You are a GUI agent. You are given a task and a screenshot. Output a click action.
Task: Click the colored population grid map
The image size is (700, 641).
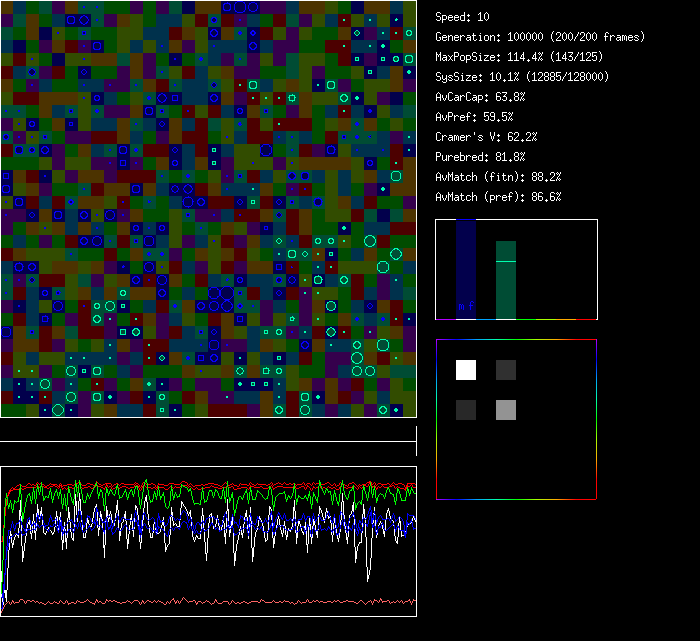point(208,209)
